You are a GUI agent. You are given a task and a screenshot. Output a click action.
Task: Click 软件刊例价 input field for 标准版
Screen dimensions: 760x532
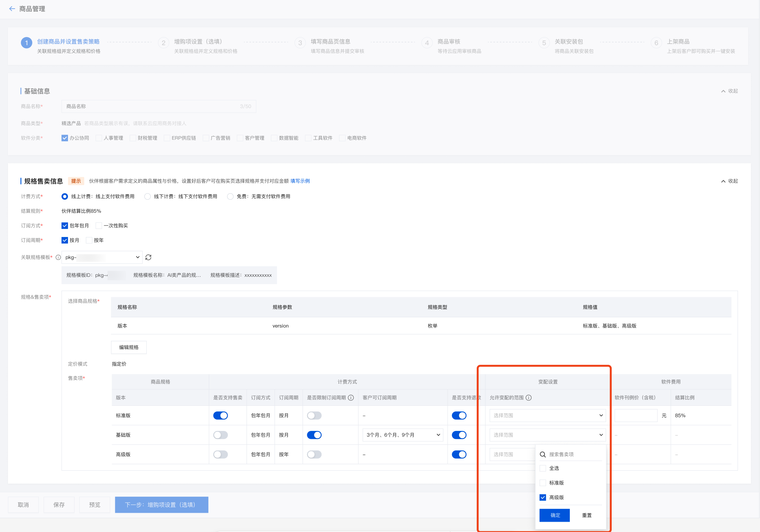coord(636,416)
